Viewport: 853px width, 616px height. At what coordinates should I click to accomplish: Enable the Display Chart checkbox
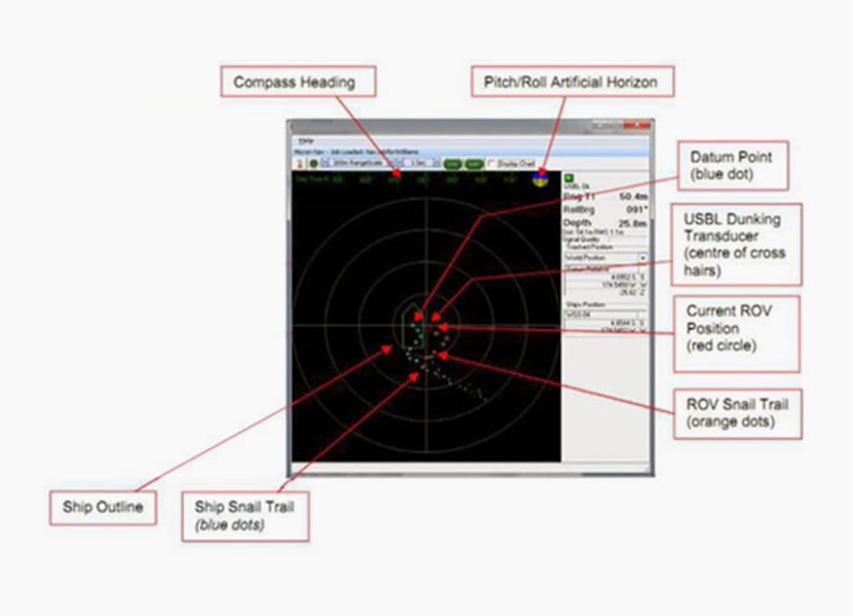click(492, 163)
